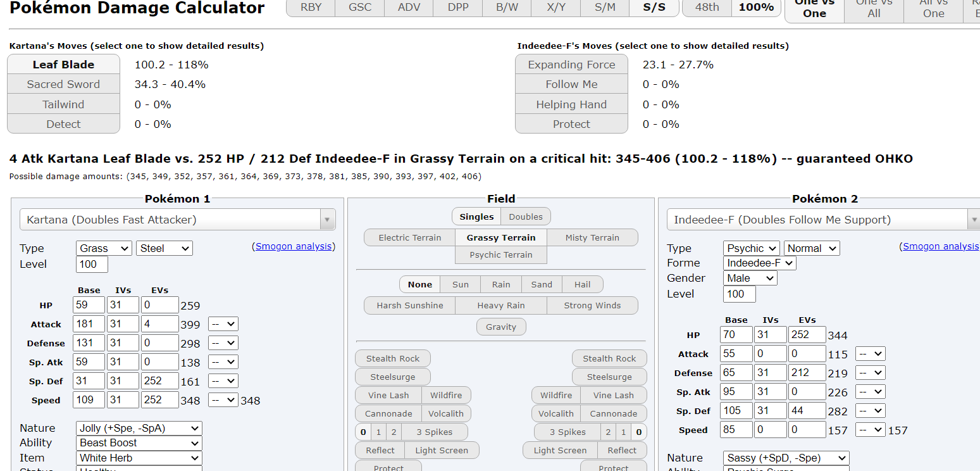Toggle Psychic Terrain
Image resolution: width=980 pixels, height=471 pixels.
[501, 254]
